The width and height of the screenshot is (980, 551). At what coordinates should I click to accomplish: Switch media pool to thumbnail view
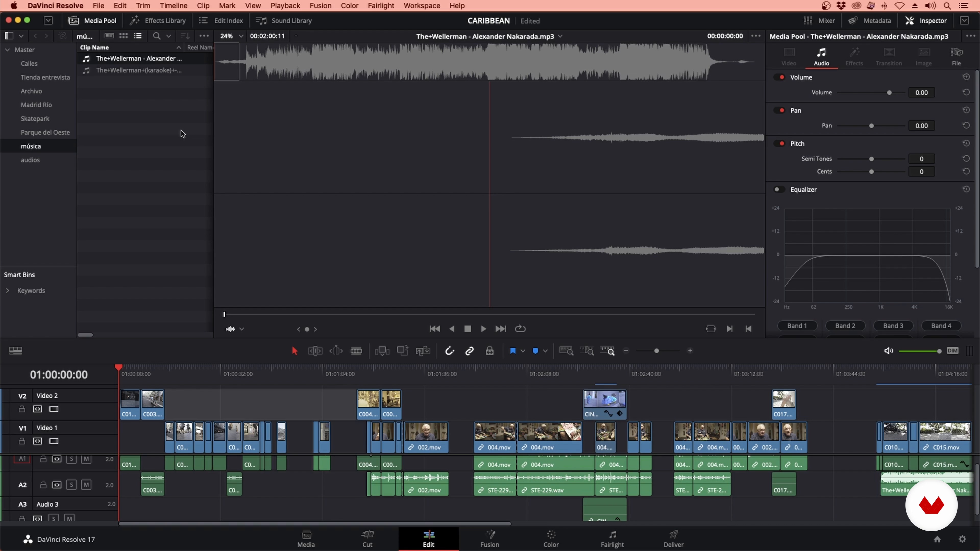coord(123,36)
